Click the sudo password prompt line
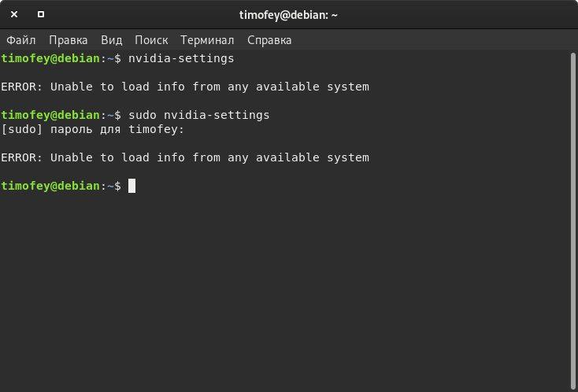This screenshot has width=578, height=392. point(93,129)
